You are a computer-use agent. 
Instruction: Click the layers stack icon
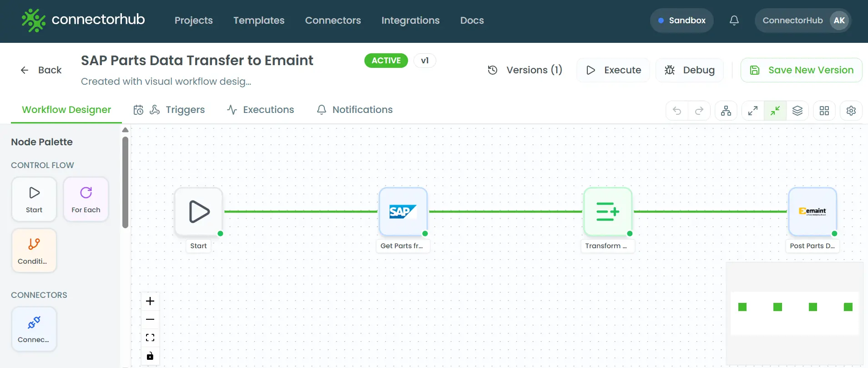coord(797,111)
